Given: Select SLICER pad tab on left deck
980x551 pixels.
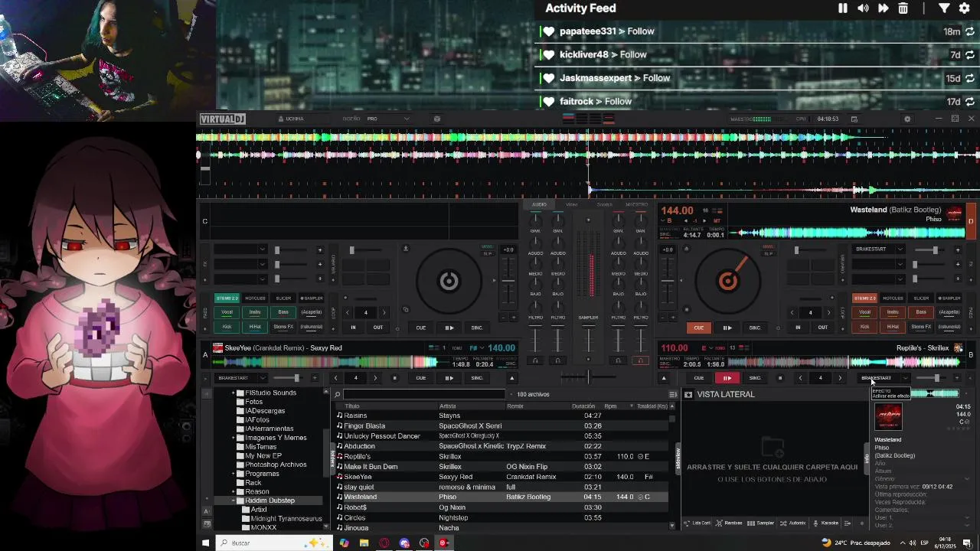Looking at the screenshot, I should point(283,298).
